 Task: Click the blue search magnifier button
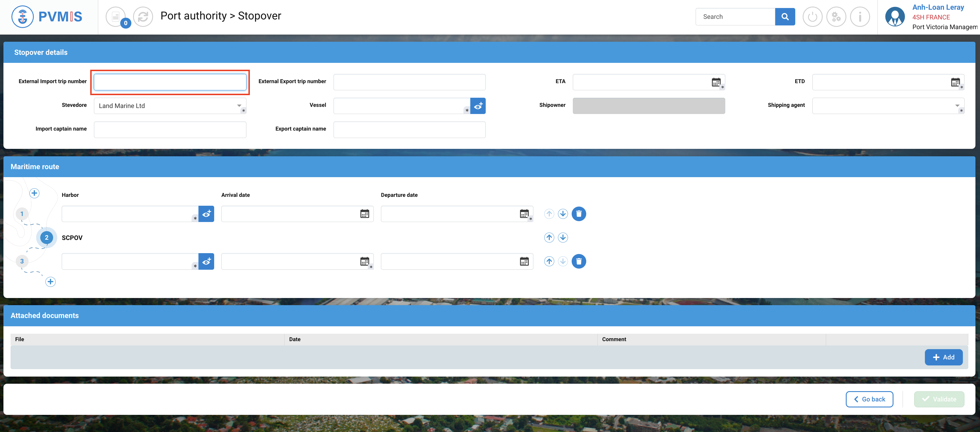click(784, 17)
